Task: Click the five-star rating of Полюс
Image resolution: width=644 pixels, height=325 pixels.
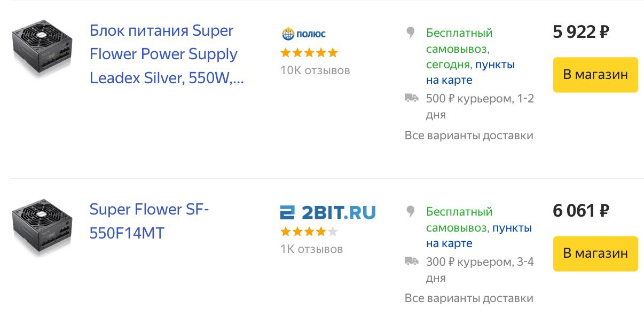Action: point(309,52)
